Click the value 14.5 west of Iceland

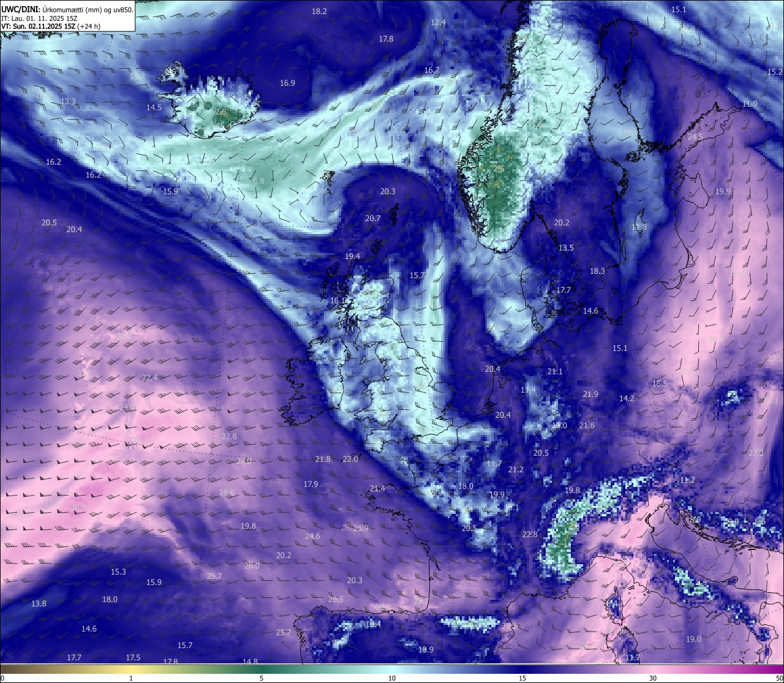pyautogui.click(x=154, y=107)
